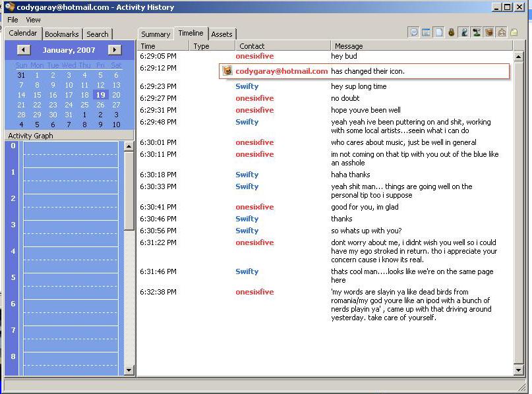The height and width of the screenshot is (394, 532).
Task: Click hour 6 row in Activity Graph
Action: (x=71, y=312)
